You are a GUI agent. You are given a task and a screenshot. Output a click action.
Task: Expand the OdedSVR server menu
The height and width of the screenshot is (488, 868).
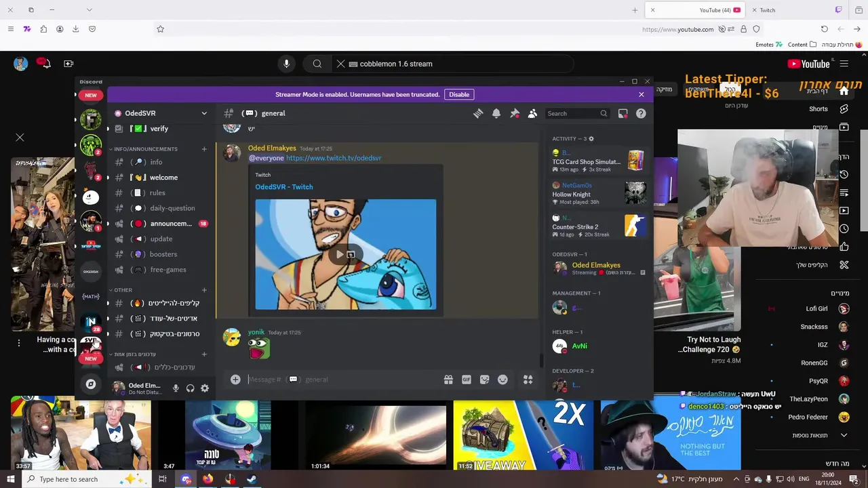click(x=204, y=113)
